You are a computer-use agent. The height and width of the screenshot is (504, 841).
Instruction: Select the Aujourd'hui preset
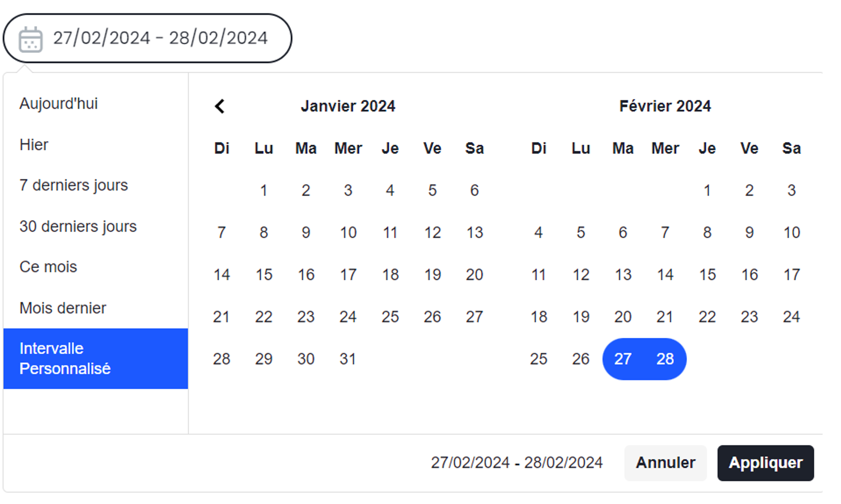pyautogui.click(x=59, y=103)
